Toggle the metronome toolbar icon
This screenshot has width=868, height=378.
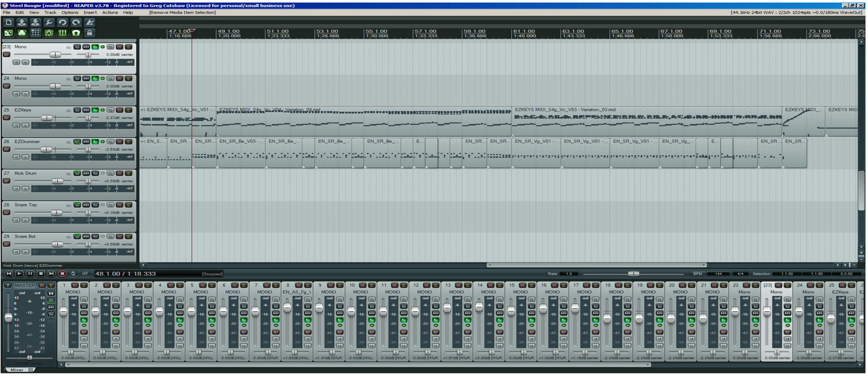89,22
